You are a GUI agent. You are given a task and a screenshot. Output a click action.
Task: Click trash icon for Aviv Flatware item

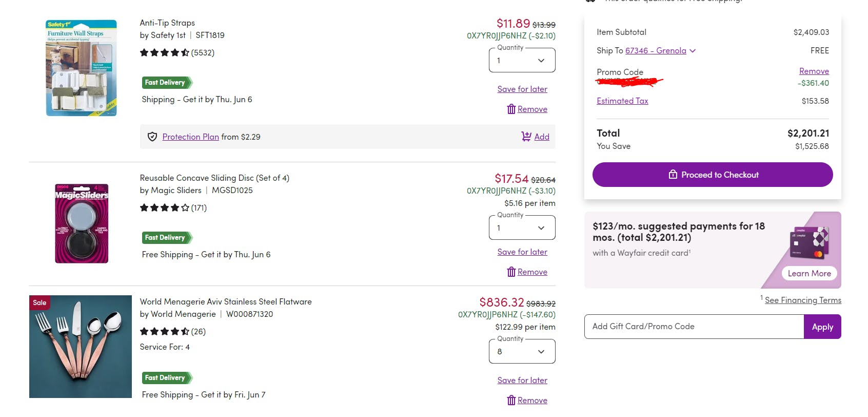(x=511, y=400)
